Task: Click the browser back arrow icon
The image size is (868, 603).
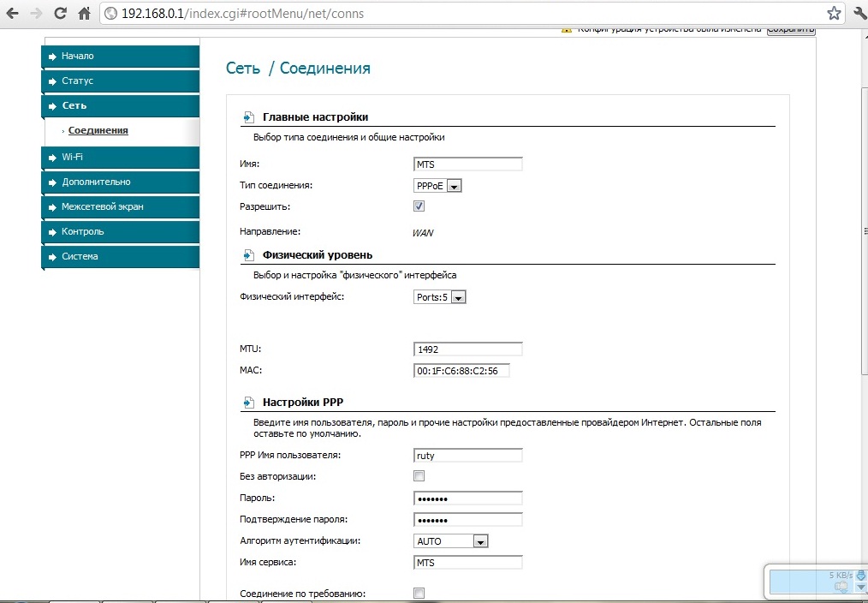Action: tap(12, 14)
